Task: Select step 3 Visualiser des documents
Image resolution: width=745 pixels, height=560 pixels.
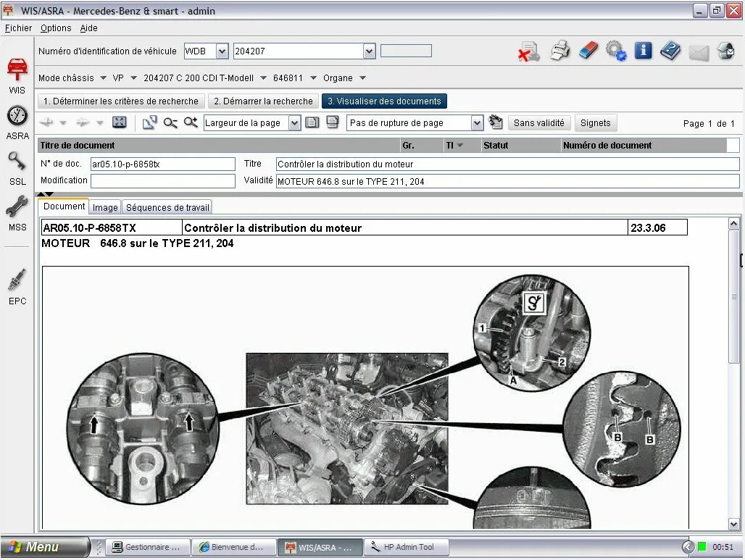Action: click(384, 101)
